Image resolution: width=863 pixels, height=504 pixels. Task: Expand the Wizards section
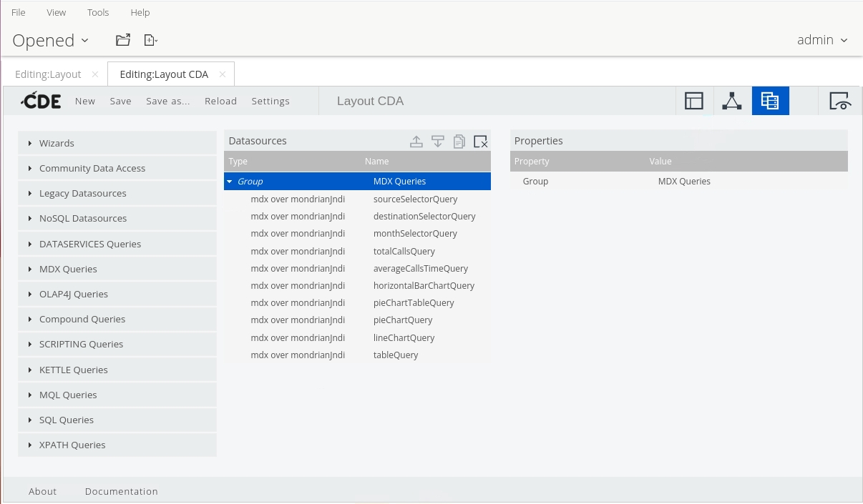click(x=57, y=143)
